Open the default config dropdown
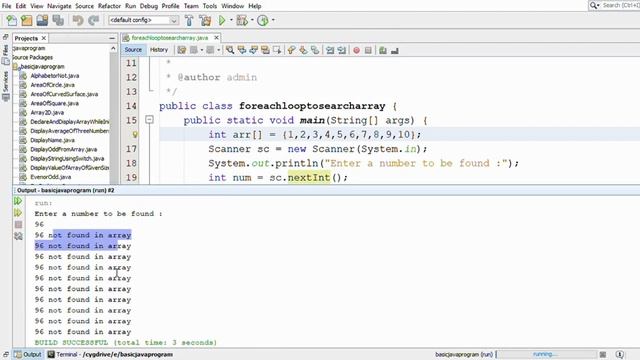 (143, 20)
